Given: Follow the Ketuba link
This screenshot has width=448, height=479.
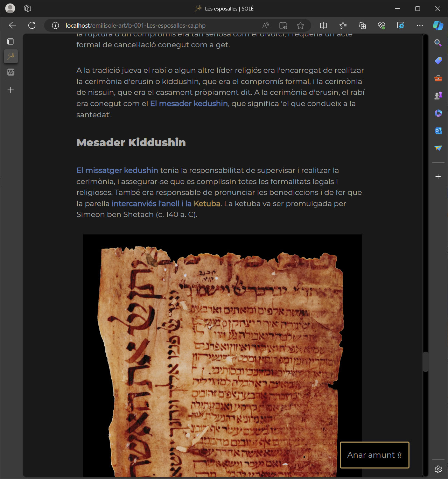Looking at the screenshot, I should (207, 204).
